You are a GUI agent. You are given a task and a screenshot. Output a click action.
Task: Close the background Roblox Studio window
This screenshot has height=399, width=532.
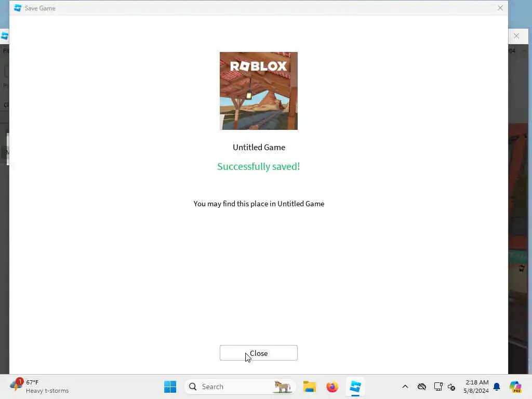click(516, 36)
